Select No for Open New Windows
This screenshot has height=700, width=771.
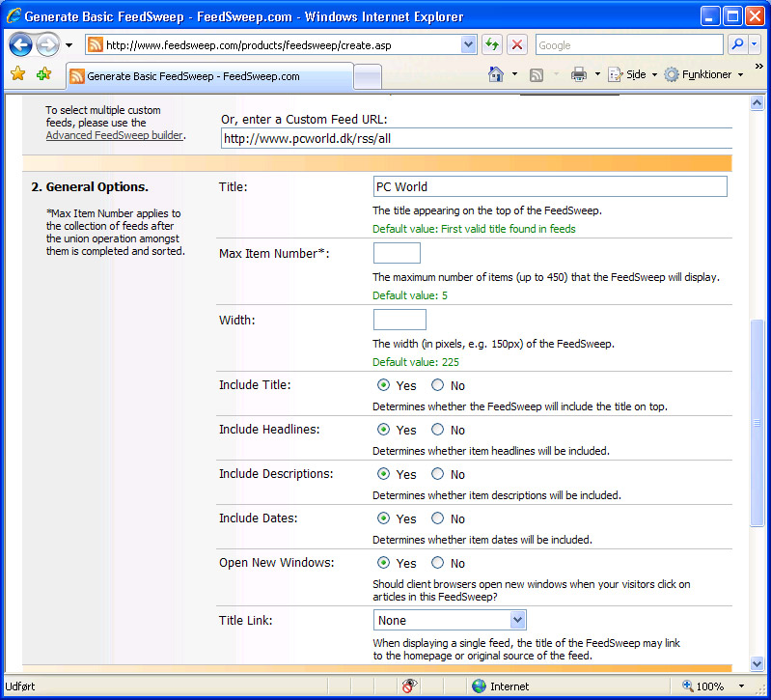(x=438, y=563)
